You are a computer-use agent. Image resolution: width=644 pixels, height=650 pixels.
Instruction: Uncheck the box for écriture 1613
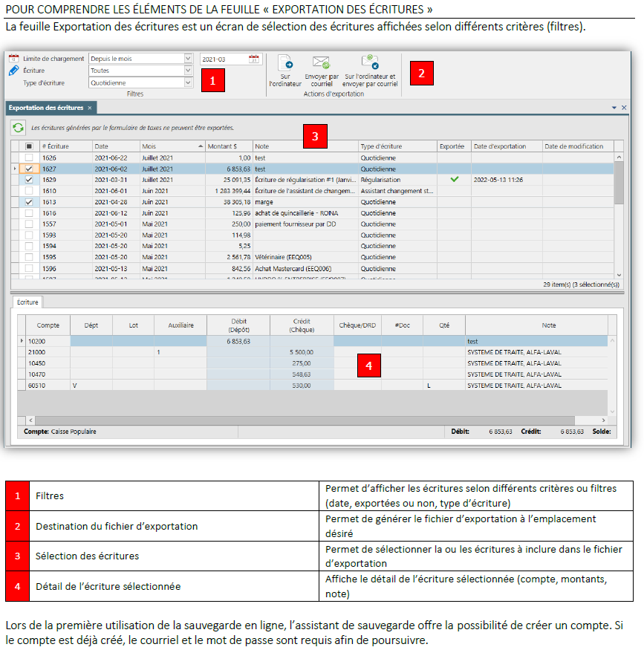tap(29, 202)
